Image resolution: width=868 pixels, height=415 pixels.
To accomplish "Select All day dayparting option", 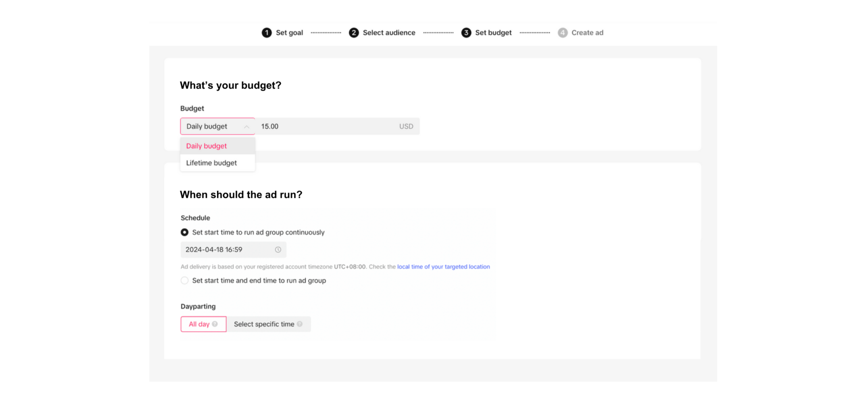I will pos(203,324).
